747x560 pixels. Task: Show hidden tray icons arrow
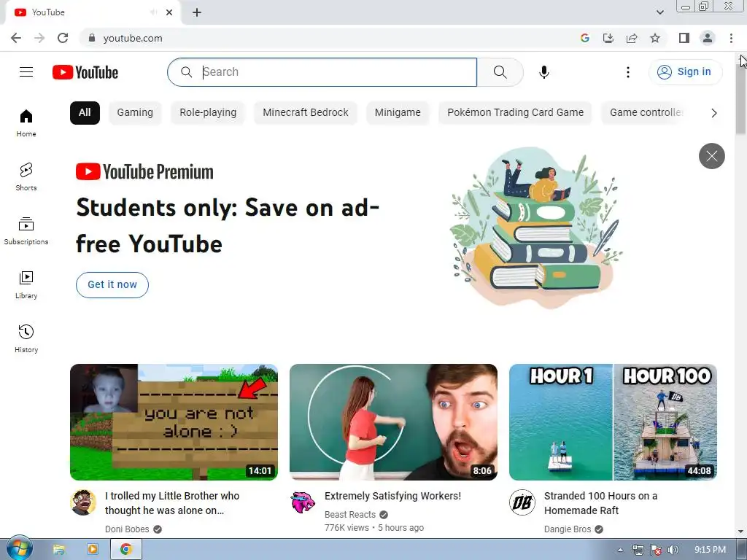(620, 550)
